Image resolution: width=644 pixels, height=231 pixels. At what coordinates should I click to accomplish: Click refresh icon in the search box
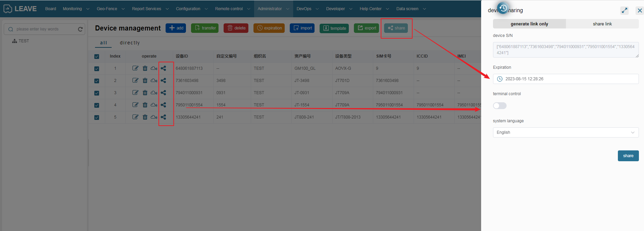pyautogui.click(x=80, y=29)
